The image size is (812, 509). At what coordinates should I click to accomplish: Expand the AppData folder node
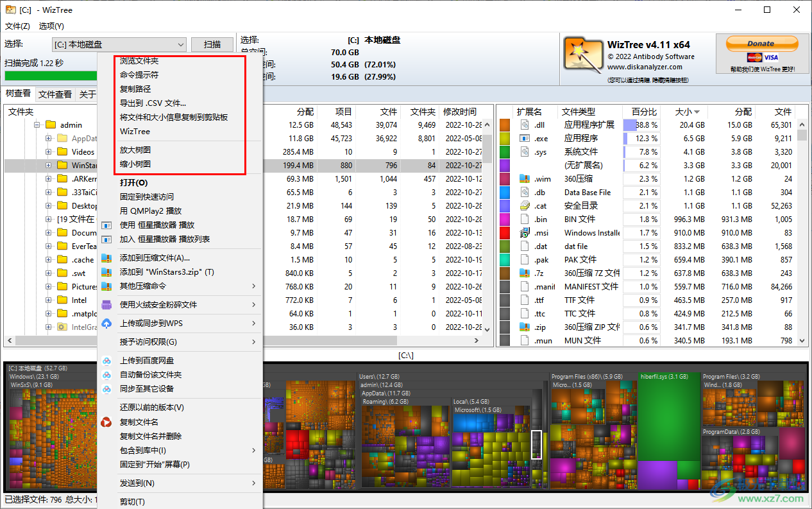tap(49, 139)
